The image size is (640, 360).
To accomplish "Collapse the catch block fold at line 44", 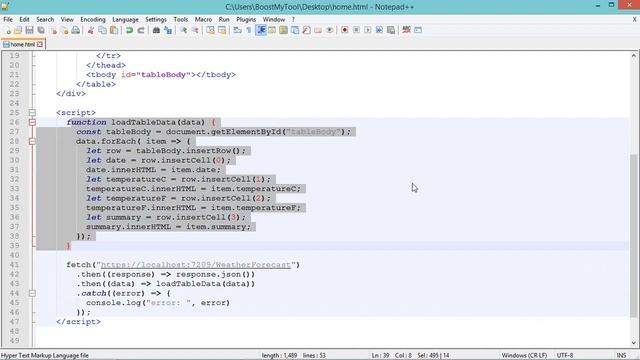I will (x=32, y=293).
